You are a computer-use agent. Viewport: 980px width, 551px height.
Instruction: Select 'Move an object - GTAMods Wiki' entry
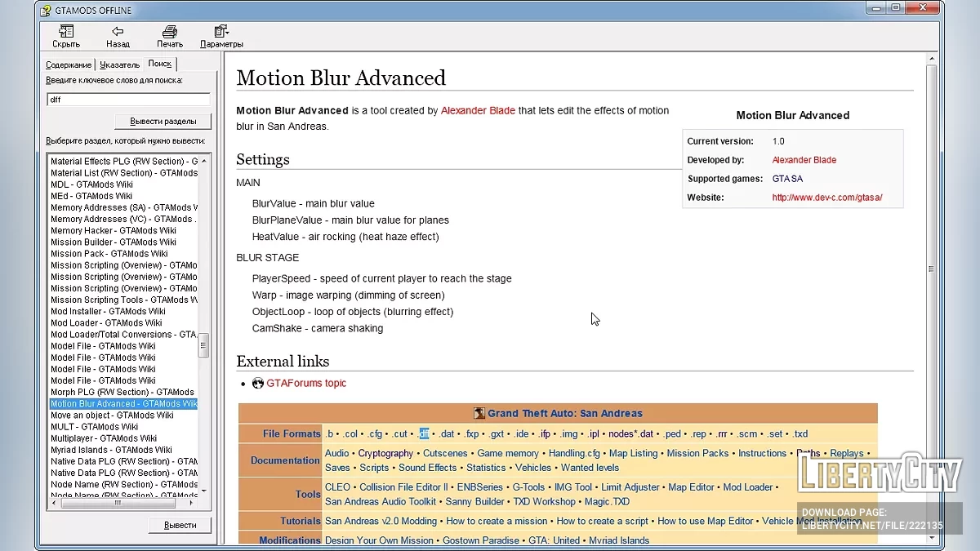(x=112, y=415)
